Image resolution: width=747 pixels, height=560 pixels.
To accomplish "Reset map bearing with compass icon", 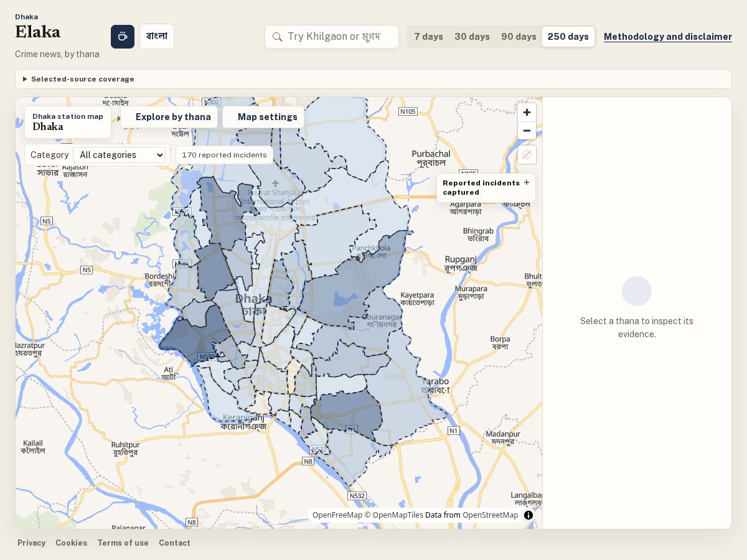I will (527, 155).
